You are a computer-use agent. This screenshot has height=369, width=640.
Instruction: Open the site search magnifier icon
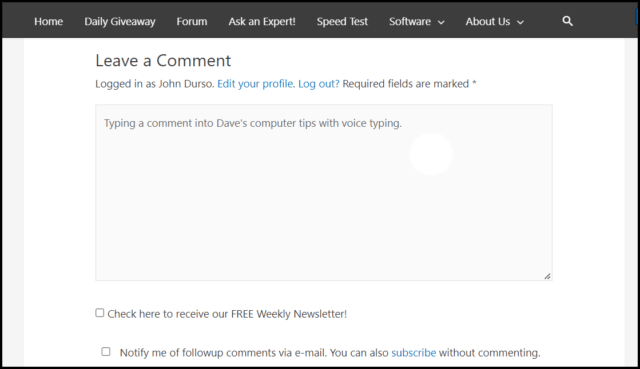(x=567, y=21)
